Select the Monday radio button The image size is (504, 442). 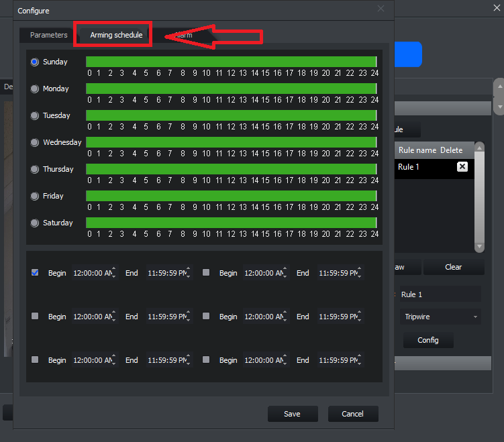(x=35, y=89)
